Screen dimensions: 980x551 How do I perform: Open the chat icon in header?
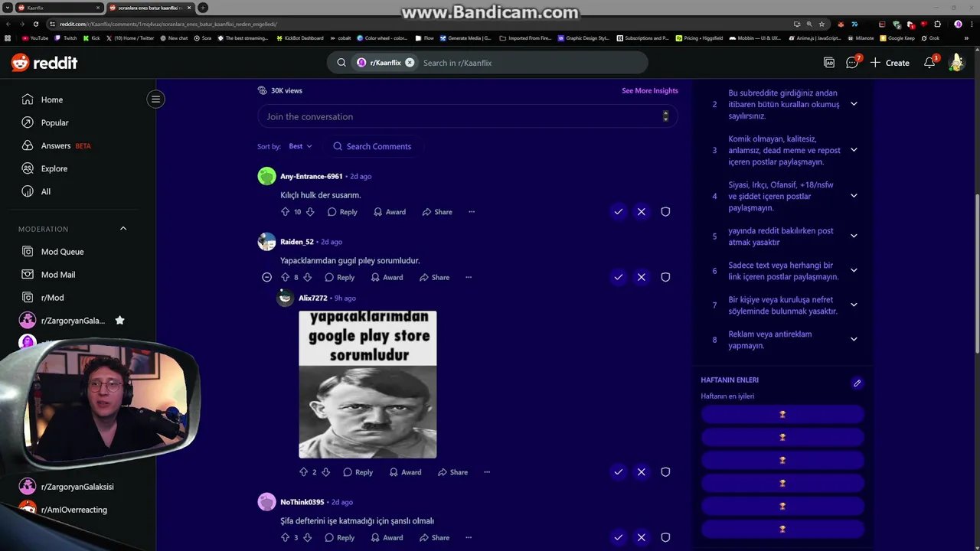click(852, 63)
